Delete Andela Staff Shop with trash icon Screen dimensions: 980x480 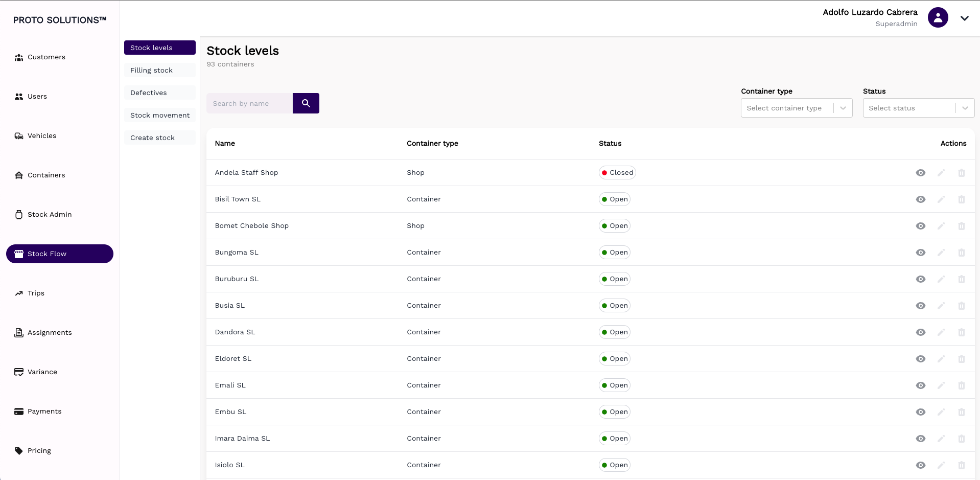pyautogui.click(x=962, y=173)
